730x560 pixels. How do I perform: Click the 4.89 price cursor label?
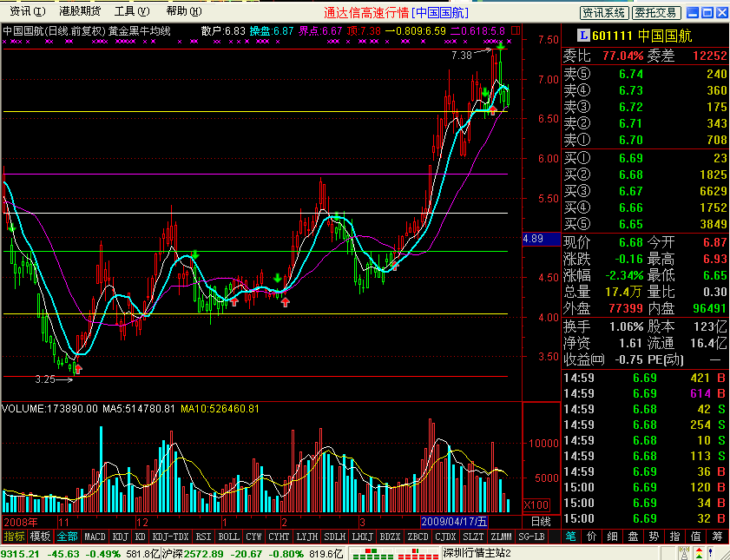[541, 239]
